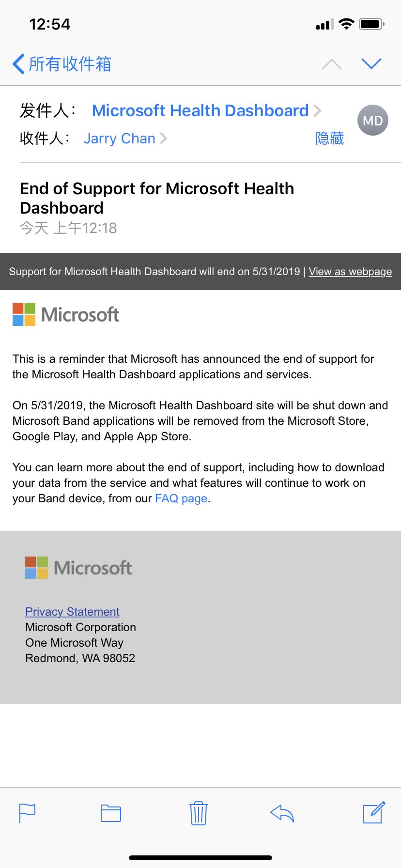Tap the flag icon in bottom toolbar
This screenshot has width=401, height=868.
click(27, 813)
